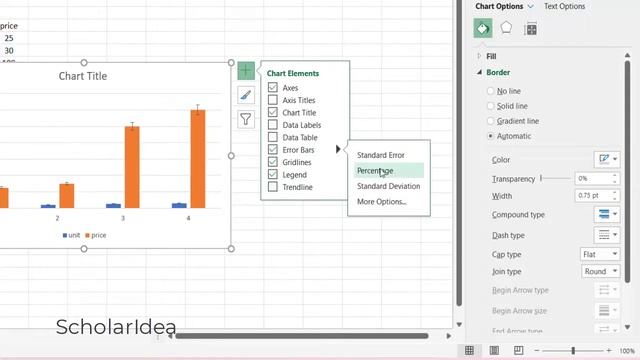Click the Transparency slider
This screenshot has height=360, width=640.
[x=555, y=178]
